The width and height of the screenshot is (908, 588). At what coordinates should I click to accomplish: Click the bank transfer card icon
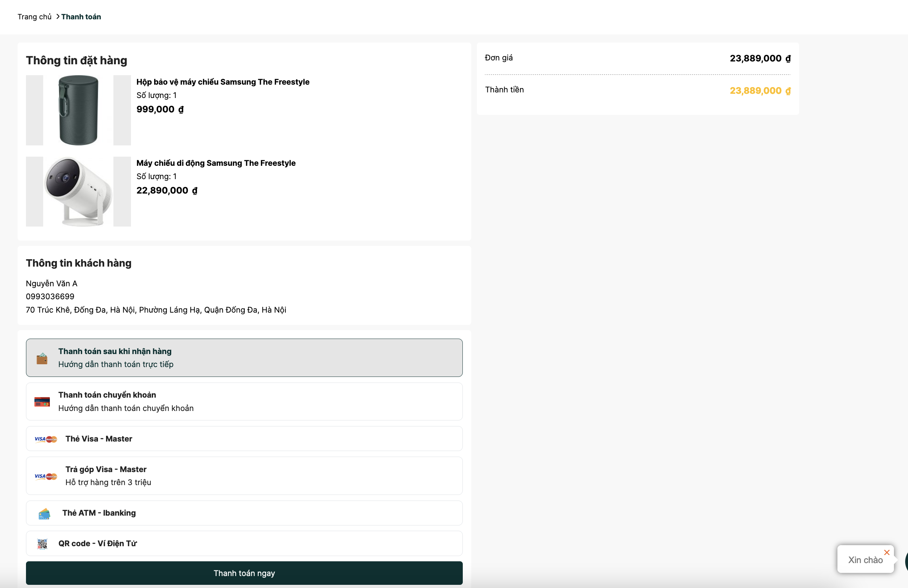pos(42,402)
